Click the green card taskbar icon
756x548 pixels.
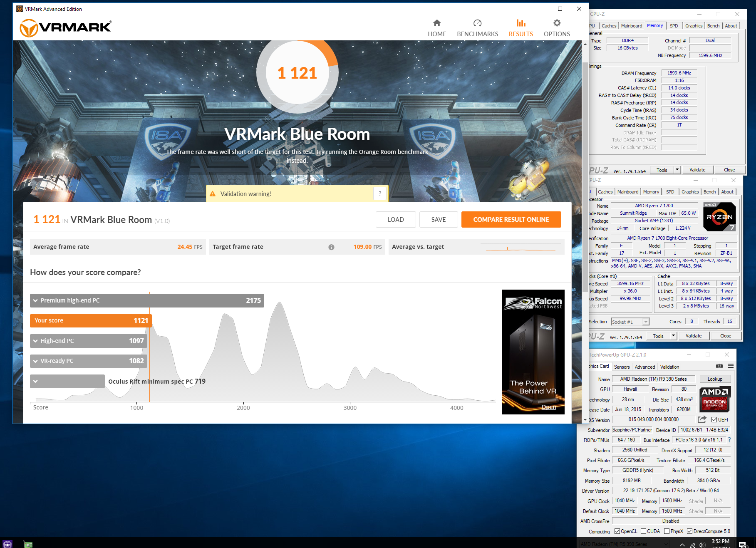(x=27, y=544)
